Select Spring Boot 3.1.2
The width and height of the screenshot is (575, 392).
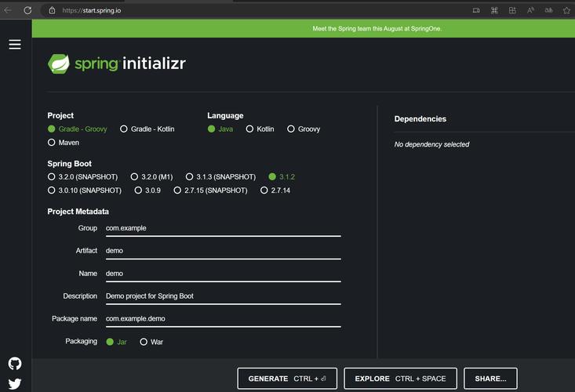coord(282,177)
